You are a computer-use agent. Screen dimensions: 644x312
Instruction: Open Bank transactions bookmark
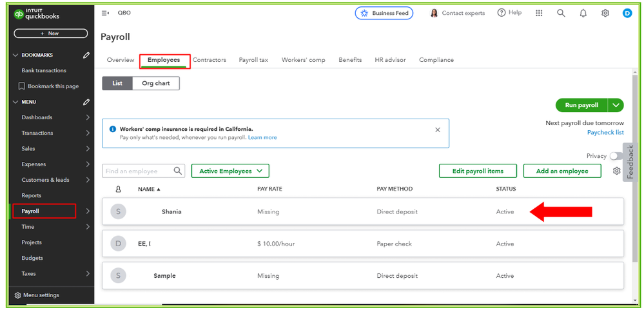click(44, 71)
